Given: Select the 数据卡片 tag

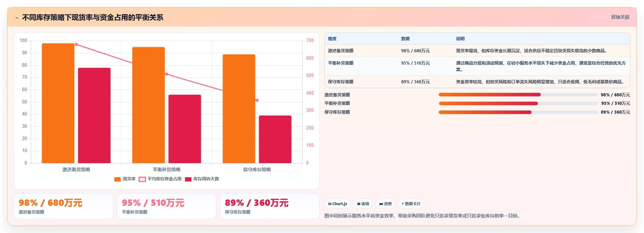Looking at the screenshot, I should pyautogui.click(x=411, y=204).
